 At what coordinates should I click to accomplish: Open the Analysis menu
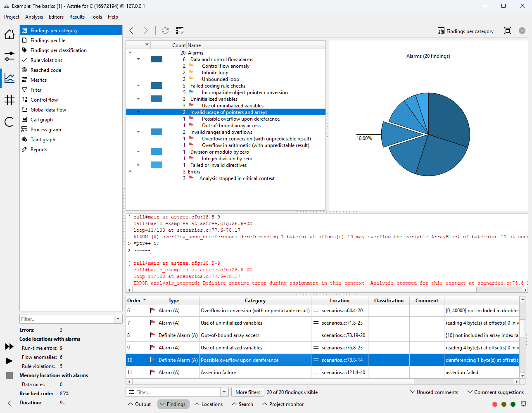tap(34, 17)
